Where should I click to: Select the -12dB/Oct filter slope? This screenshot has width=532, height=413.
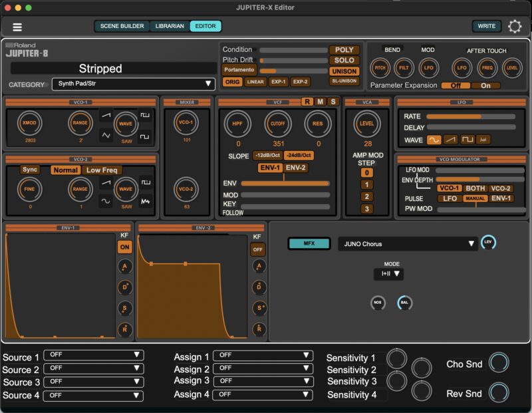(x=268, y=156)
